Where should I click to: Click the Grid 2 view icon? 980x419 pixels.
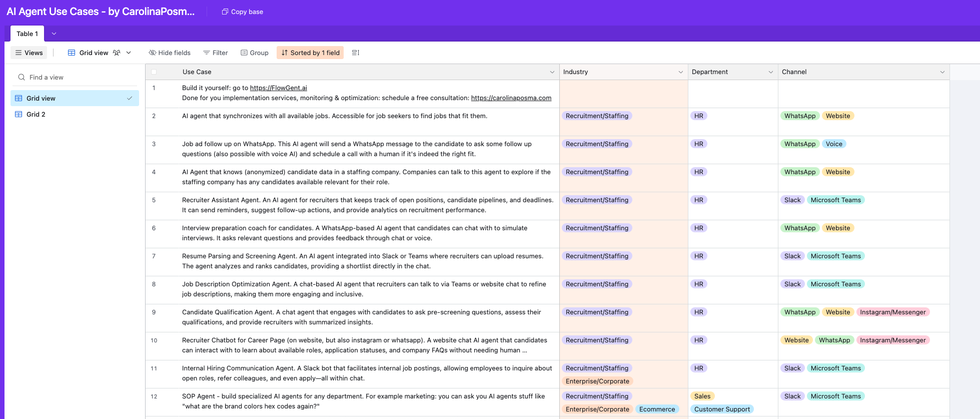(19, 114)
